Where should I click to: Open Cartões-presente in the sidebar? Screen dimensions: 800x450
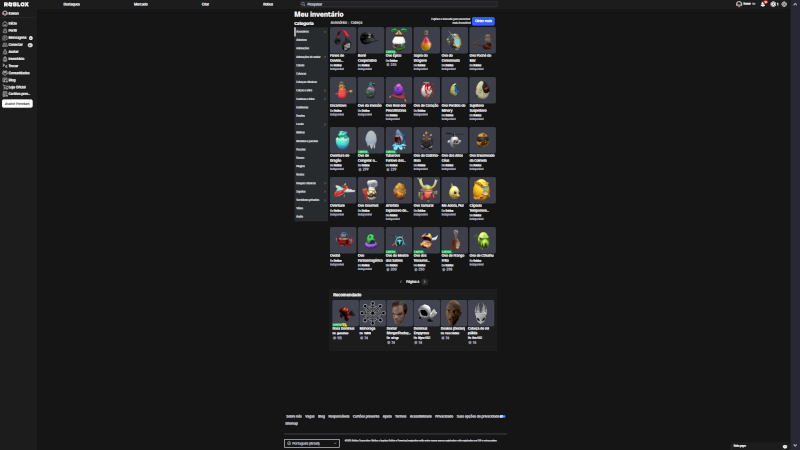pyautogui.click(x=17, y=94)
